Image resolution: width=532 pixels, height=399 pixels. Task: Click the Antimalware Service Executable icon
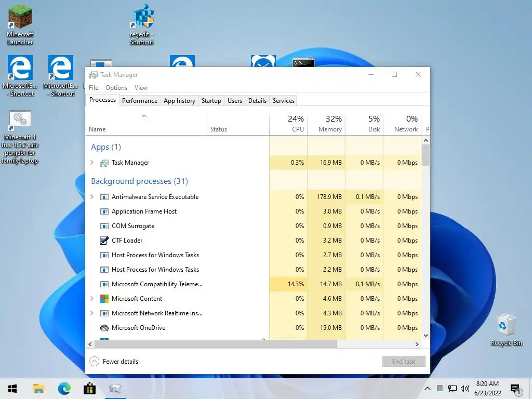coord(104,197)
